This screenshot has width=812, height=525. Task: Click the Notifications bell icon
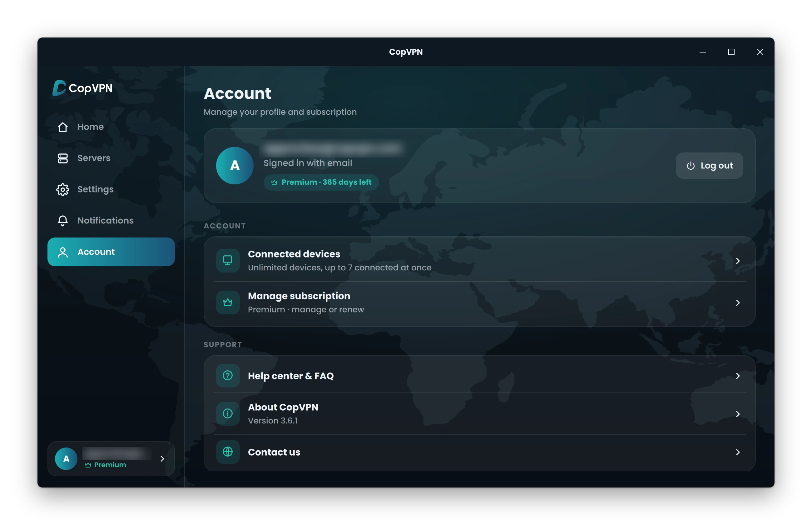point(63,221)
